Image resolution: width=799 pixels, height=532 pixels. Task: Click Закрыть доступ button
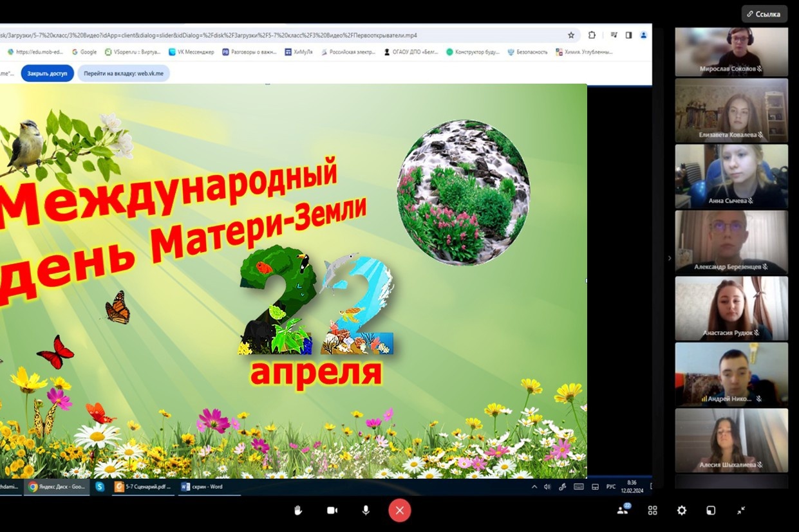[48, 73]
